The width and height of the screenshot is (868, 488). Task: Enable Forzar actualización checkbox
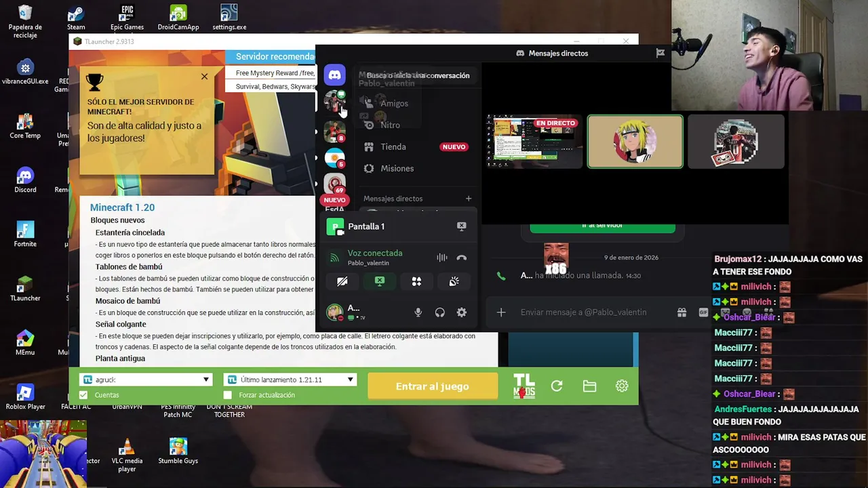(227, 394)
